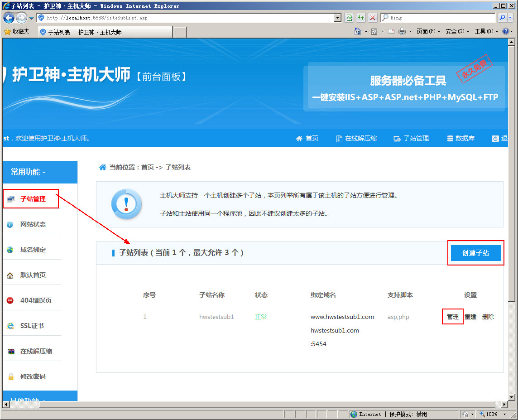Click the 在线解压缩 archive icon in sidebar
Image resolution: width=518 pixels, height=420 pixels.
10,351
